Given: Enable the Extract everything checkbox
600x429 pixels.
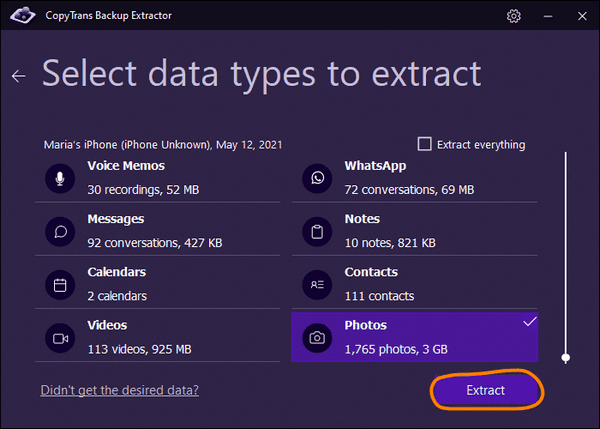Looking at the screenshot, I should click(x=424, y=144).
